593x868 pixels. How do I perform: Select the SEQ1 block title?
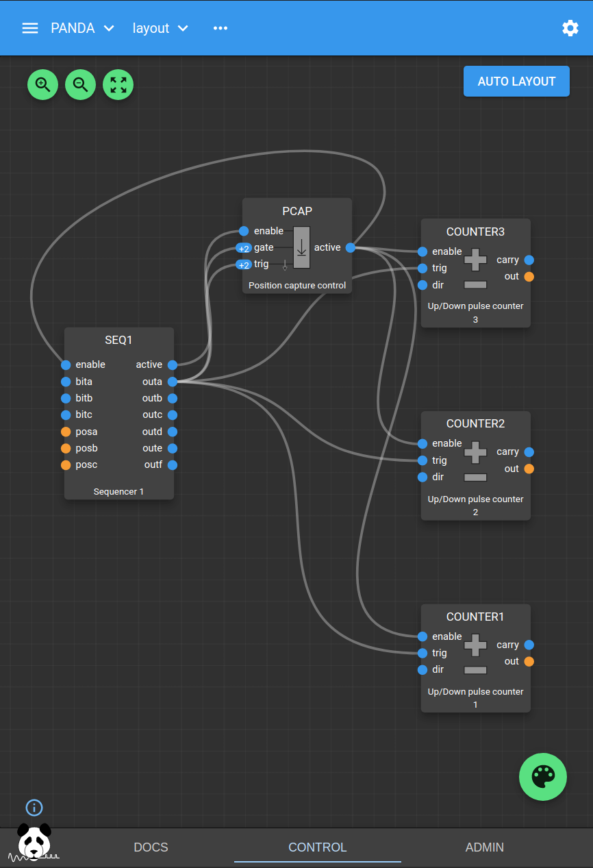pyautogui.click(x=118, y=340)
